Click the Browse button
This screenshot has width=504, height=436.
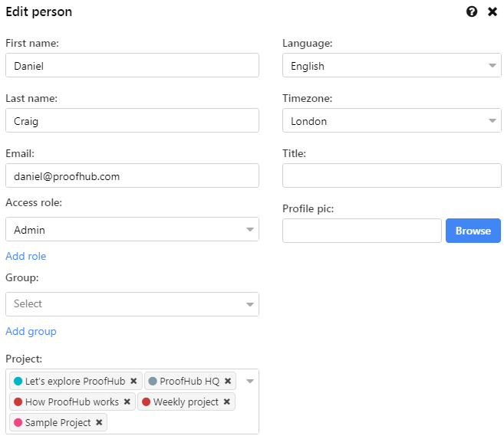tap(473, 231)
